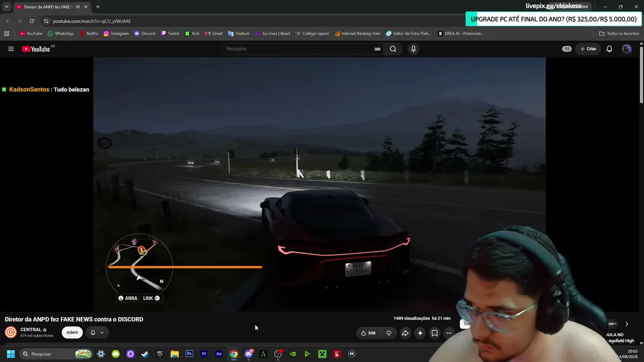The width and height of the screenshot is (644, 362).
Task: Open Premiere Pro from the taskbar
Action: point(204,354)
